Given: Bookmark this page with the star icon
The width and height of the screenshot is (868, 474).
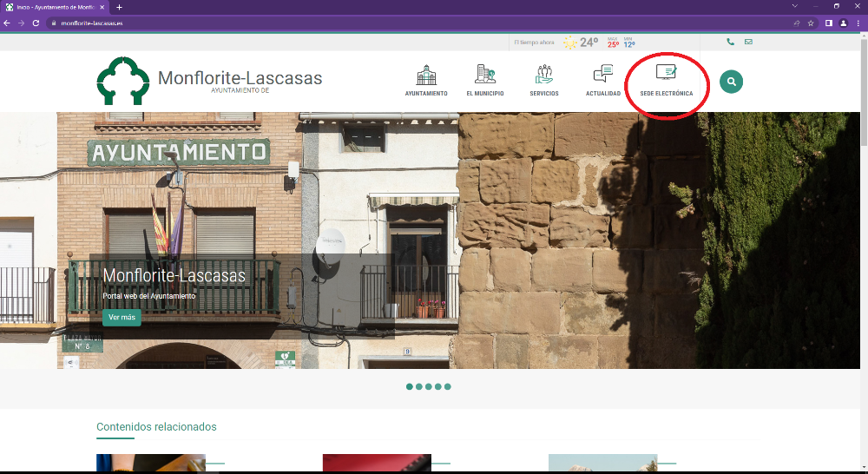Looking at the screenshot, I should (x=811, y=23).
